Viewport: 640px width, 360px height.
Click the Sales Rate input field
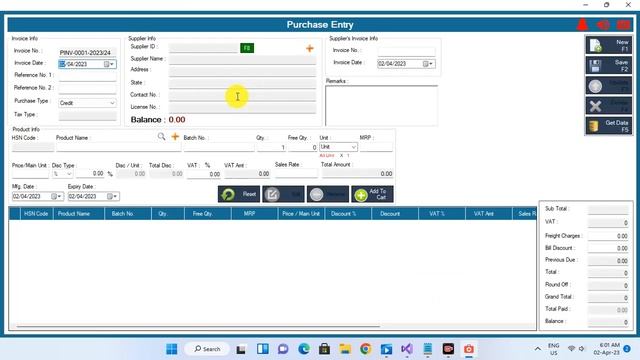296,173
